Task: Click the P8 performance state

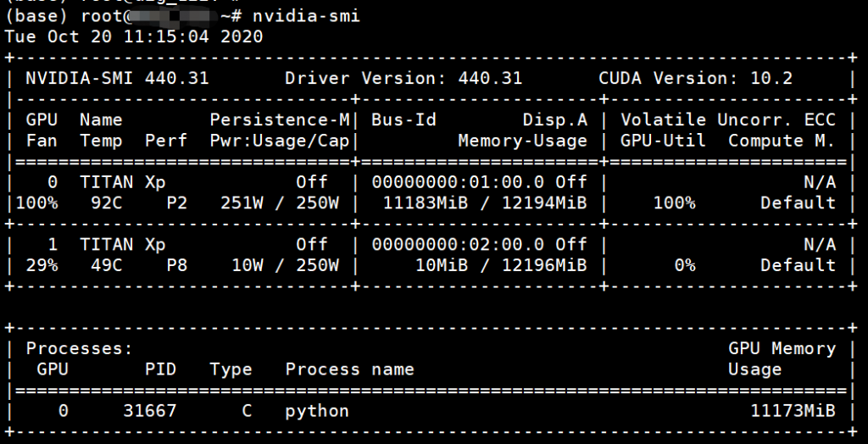Action: (x=154, y=265)
